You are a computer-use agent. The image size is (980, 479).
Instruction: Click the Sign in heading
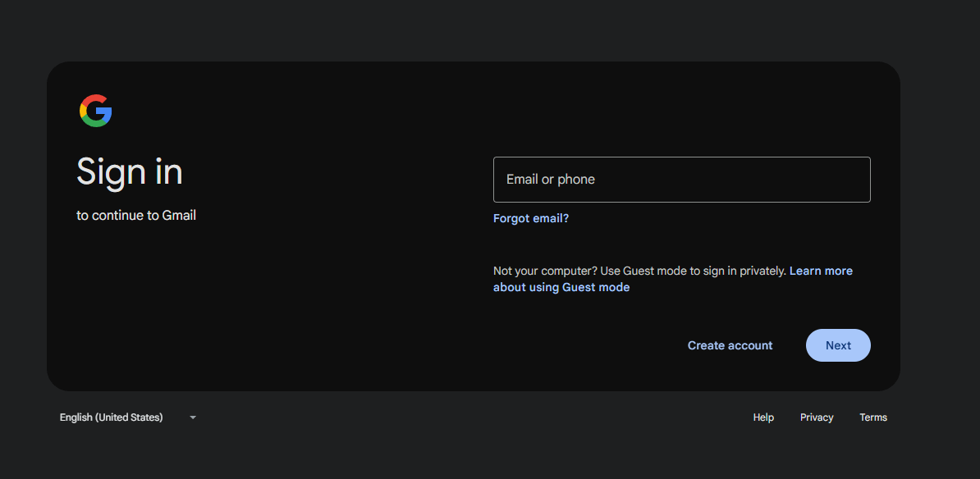[x=130, y=171]
